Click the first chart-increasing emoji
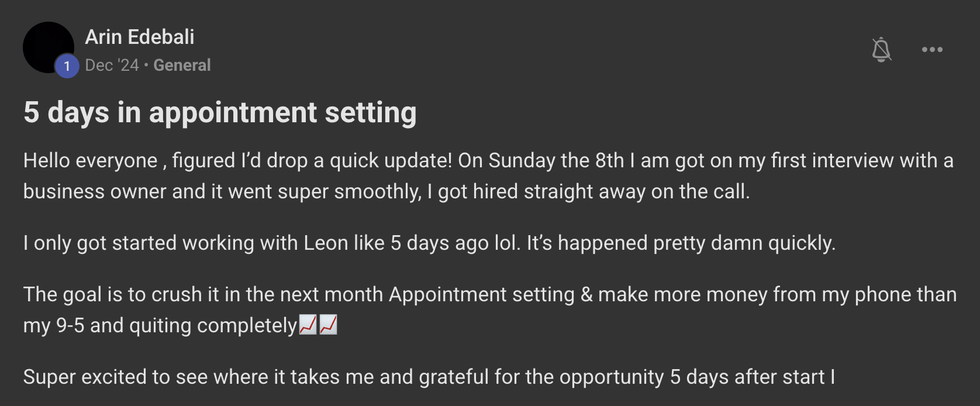Screen dimensions: 980x406 pos(308,325)
